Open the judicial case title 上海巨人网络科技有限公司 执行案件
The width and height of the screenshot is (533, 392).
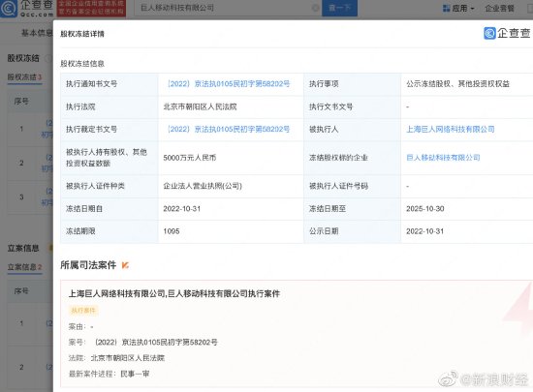tap(174, 293)
